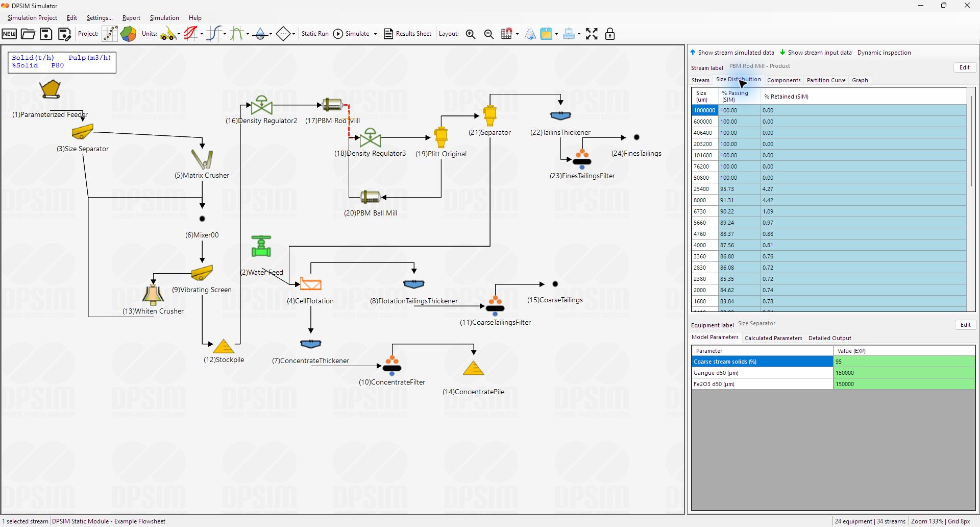Select the Parameterized Feeder equipment icon

(x=51, y=89)
